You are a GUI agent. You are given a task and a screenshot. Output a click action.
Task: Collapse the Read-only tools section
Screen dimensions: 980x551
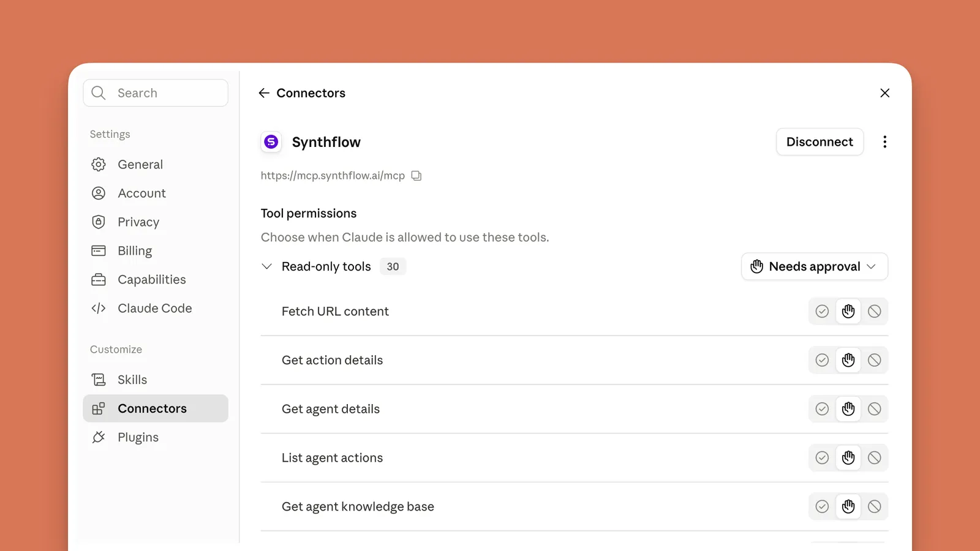coord(266,266)
